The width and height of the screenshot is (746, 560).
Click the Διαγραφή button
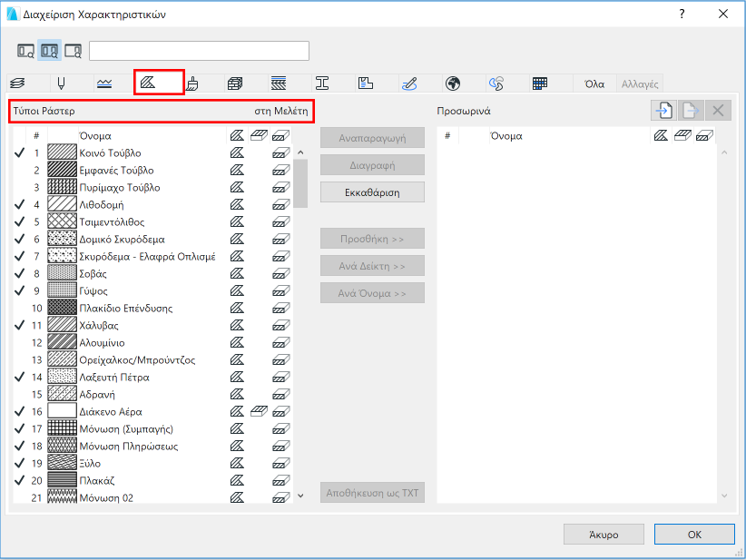[x=372, y=165]
